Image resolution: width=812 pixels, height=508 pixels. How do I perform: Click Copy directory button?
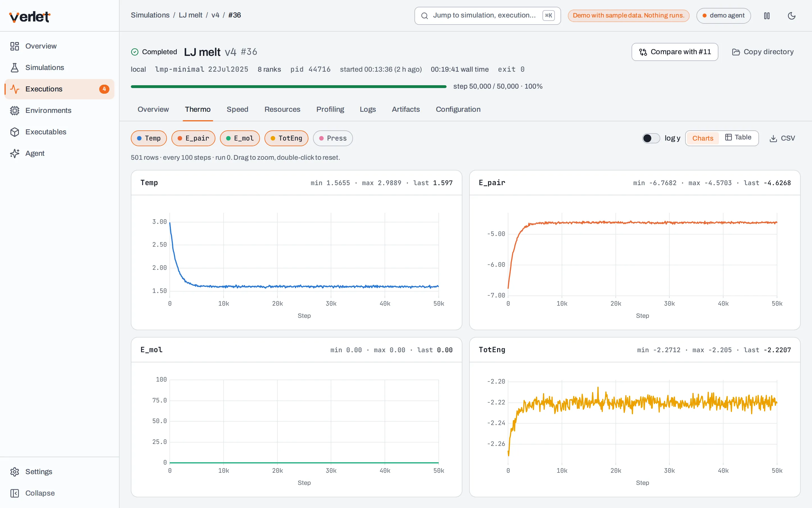coord(763,52)
